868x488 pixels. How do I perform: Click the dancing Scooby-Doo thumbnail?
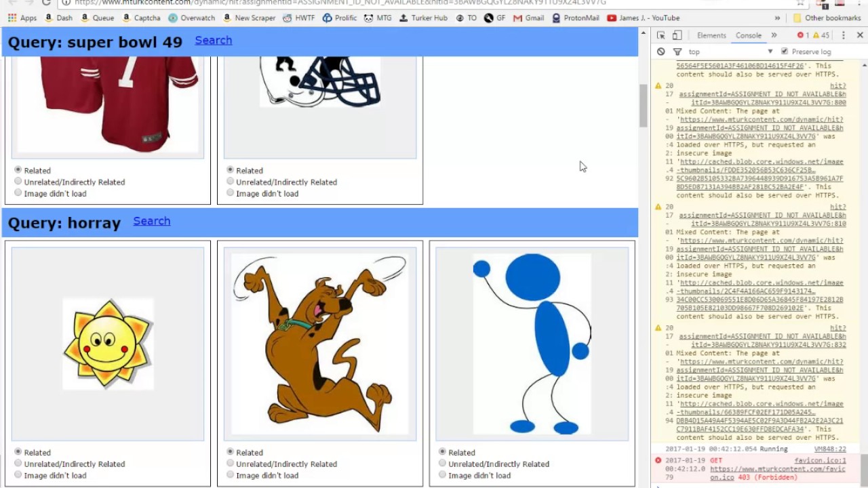[319, 344]
